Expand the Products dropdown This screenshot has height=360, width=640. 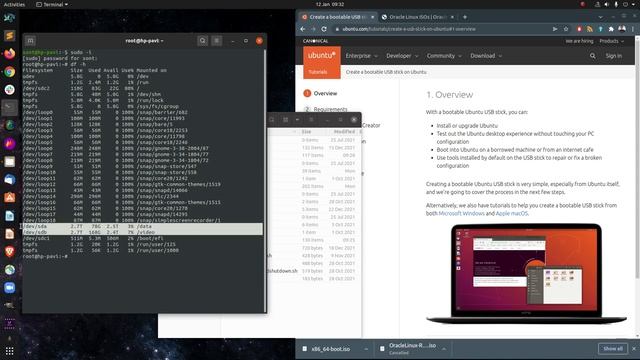pyautogui.click(x=611, y=41)
